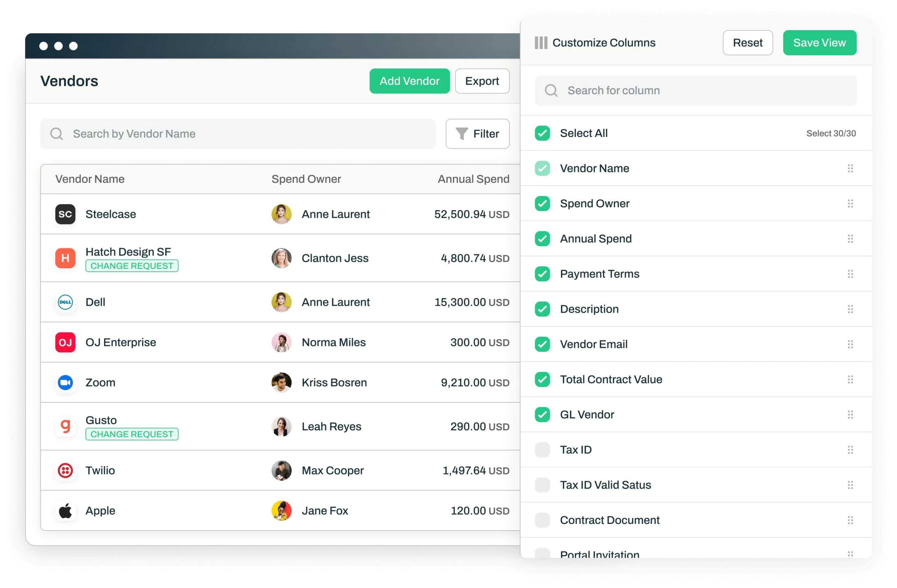Click the Apple vendor logo icon

pos(65,511)
